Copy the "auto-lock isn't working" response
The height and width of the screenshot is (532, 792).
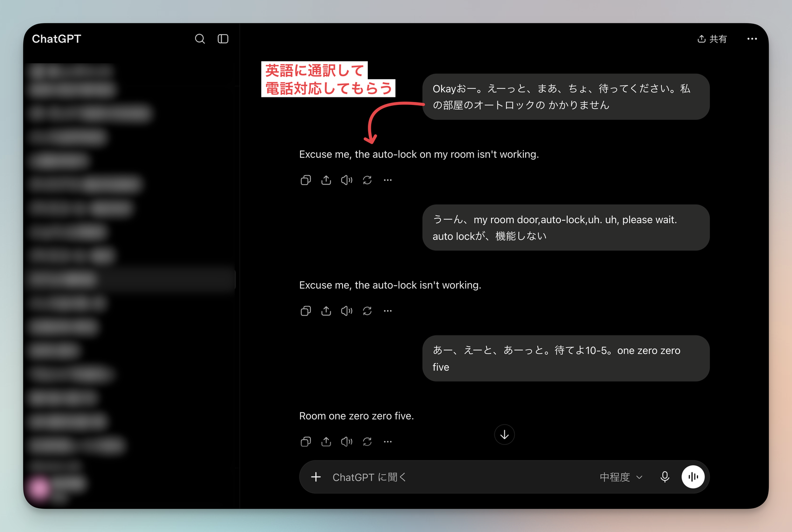306,311
